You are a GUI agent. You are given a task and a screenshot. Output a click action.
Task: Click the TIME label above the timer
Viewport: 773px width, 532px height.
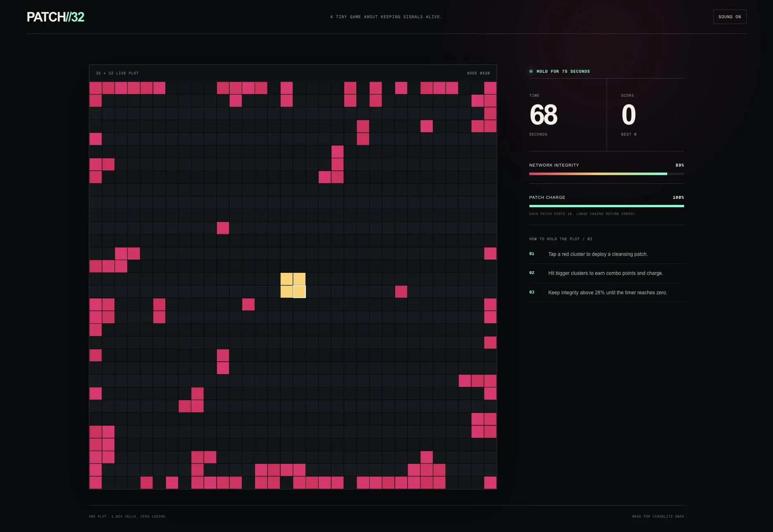(534, 95)
